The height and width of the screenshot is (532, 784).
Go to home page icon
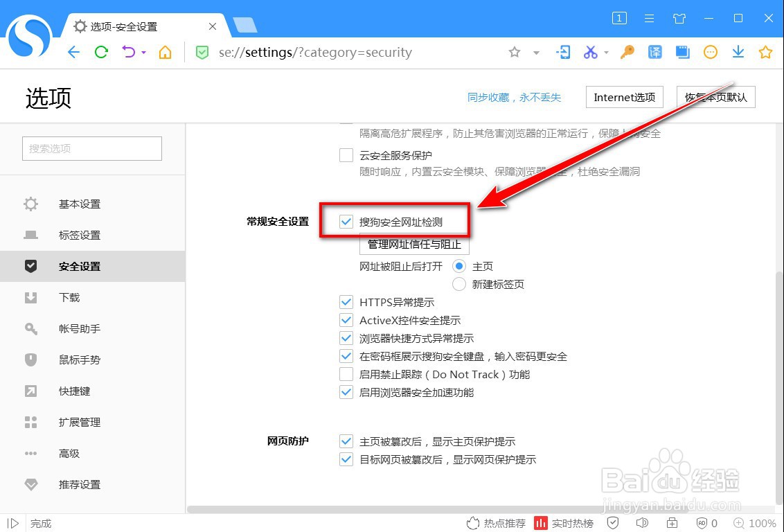[x=165, y=52]
